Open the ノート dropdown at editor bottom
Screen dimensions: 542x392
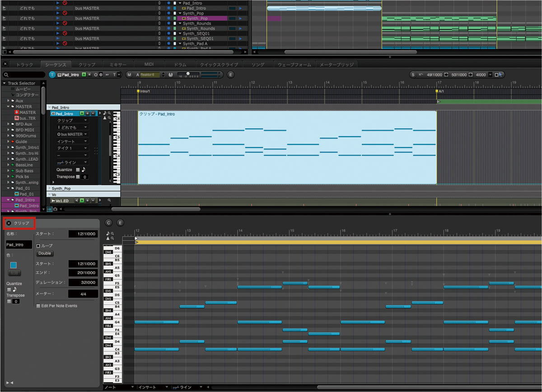point(119,387)
